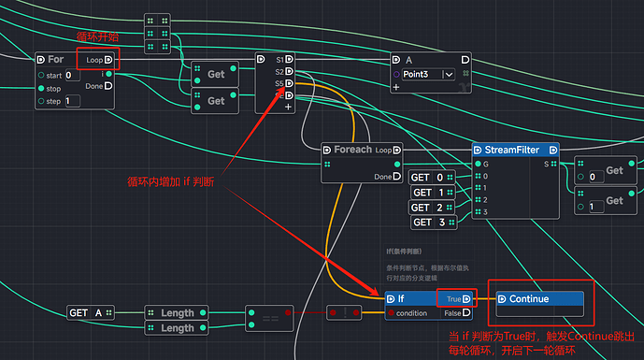Select the GET 0 node
644x360 pixels.
pyautogui.click(x=432, y=178)
